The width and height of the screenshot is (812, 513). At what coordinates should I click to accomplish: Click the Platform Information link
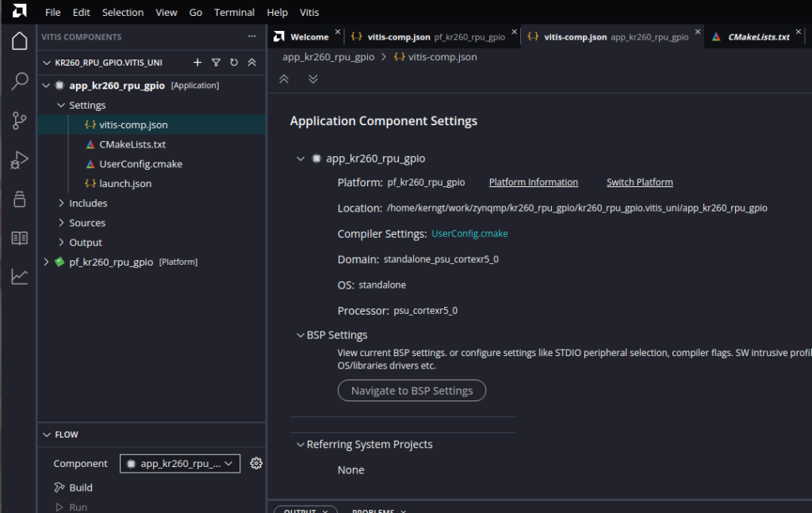(x=534, y=182)
